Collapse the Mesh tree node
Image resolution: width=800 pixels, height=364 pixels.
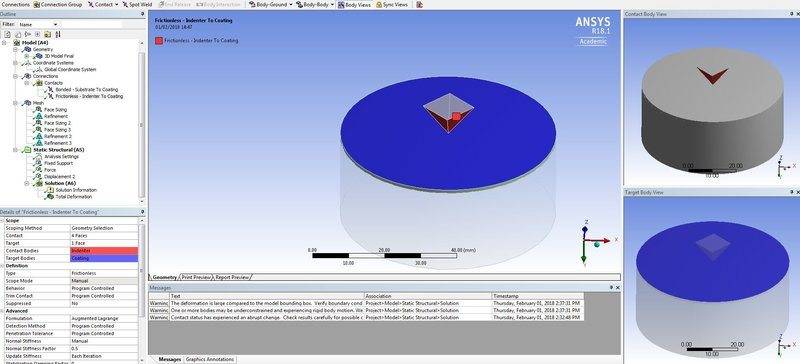[15, 103]
